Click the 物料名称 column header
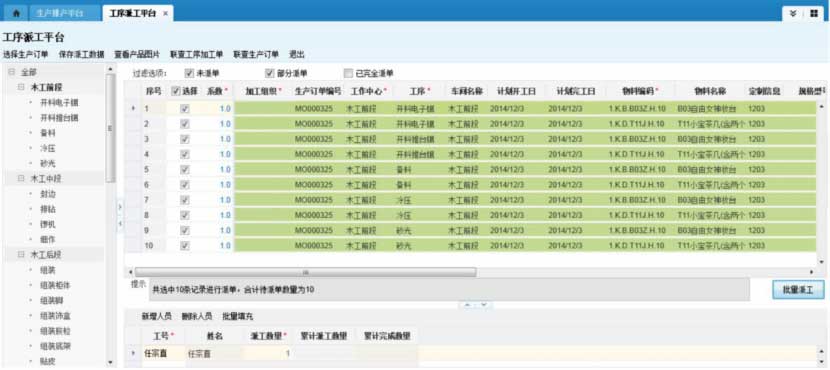Image resolution: width=830 pixels, height=370 pixels. [x=710, y=91]
